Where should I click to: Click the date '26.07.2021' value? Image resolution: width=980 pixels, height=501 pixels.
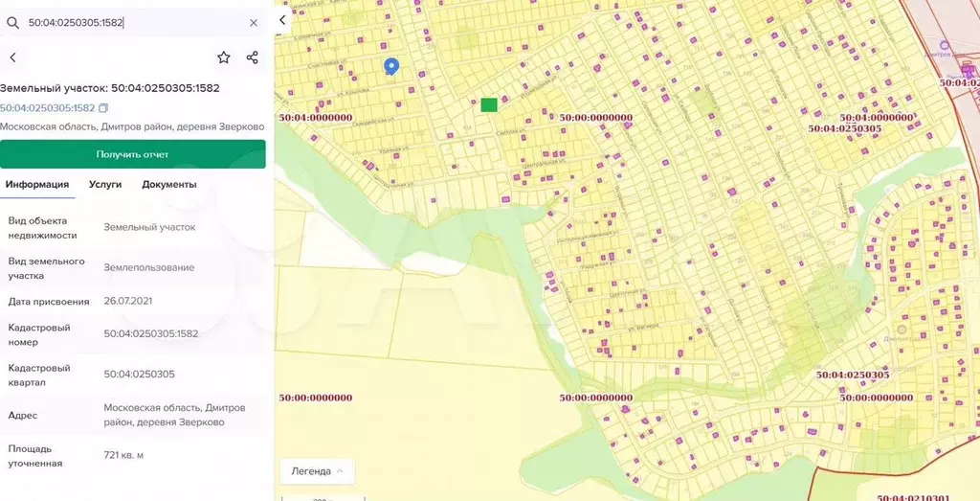[x=128, y=301]
